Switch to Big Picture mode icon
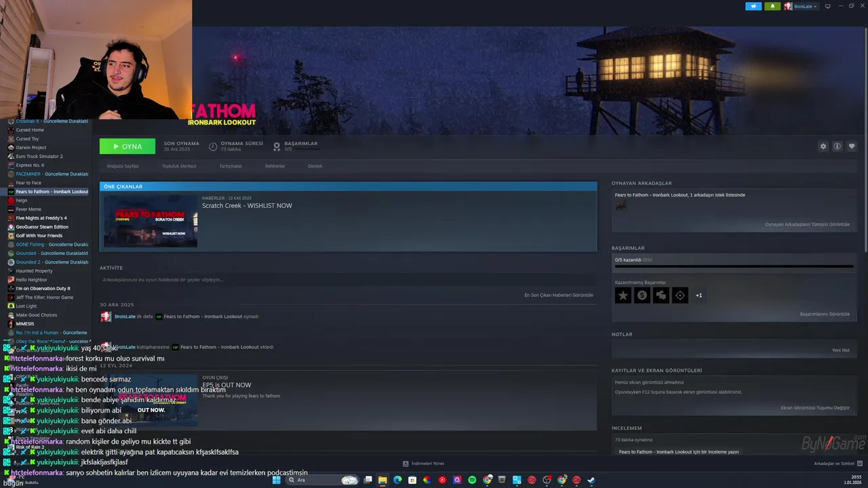868x488 pixels. coord(827,6)
